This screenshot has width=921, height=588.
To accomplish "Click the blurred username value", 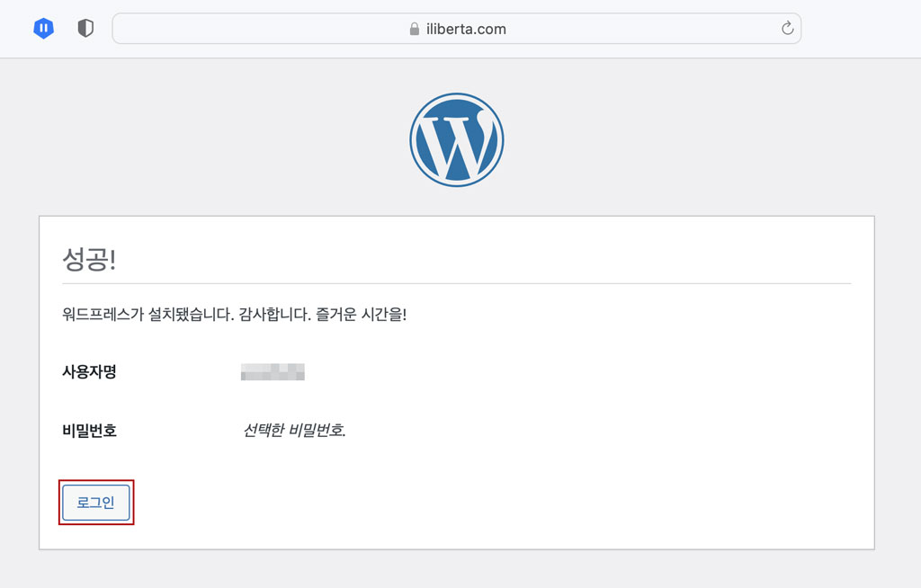I will 273,372.
